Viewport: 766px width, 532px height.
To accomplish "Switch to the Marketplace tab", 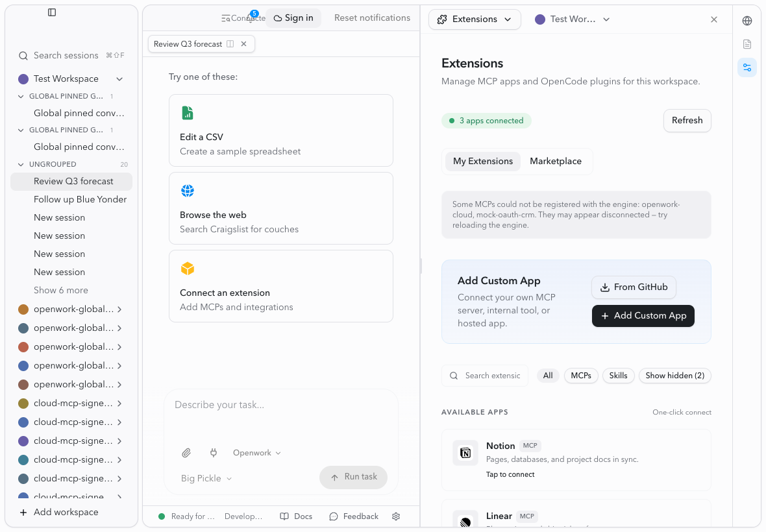I will coord(556,162).
